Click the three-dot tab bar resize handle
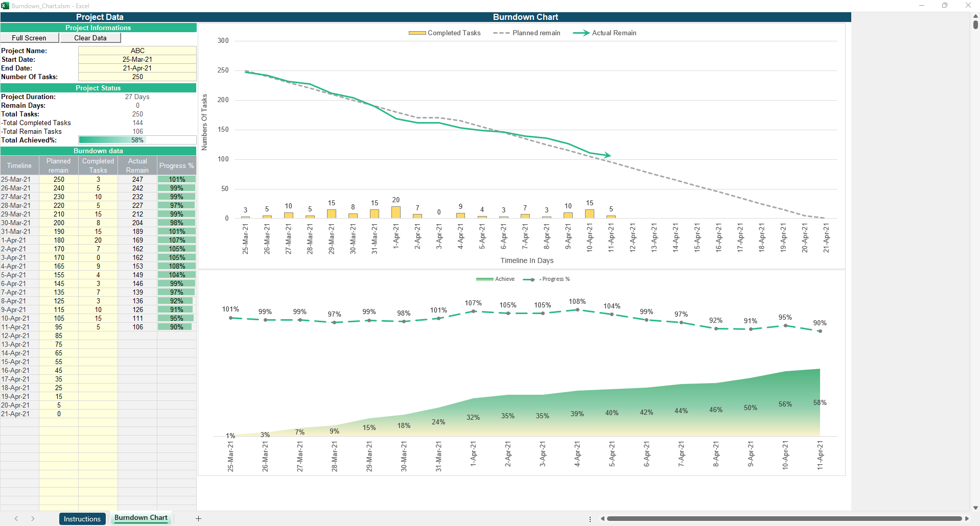 point(590,519)
